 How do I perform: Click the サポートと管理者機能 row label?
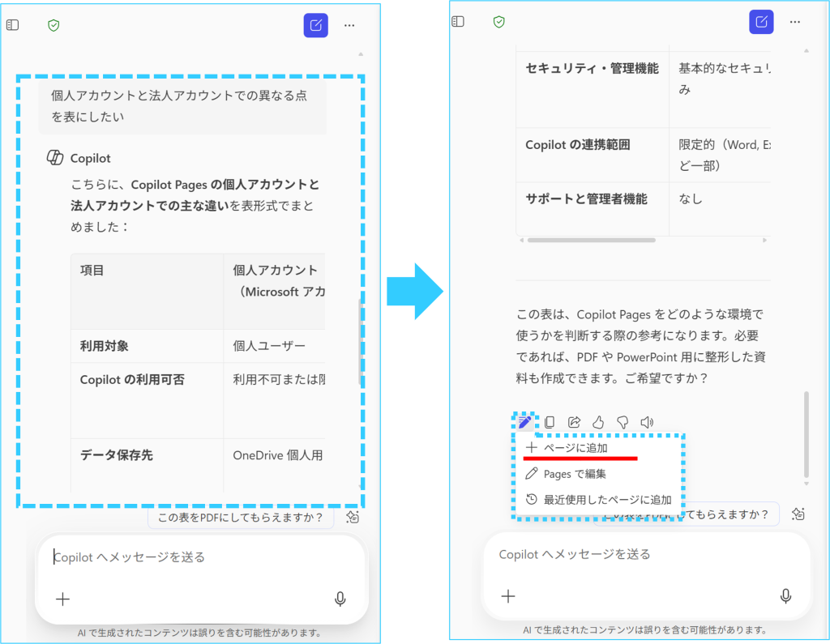click(587, 199)
